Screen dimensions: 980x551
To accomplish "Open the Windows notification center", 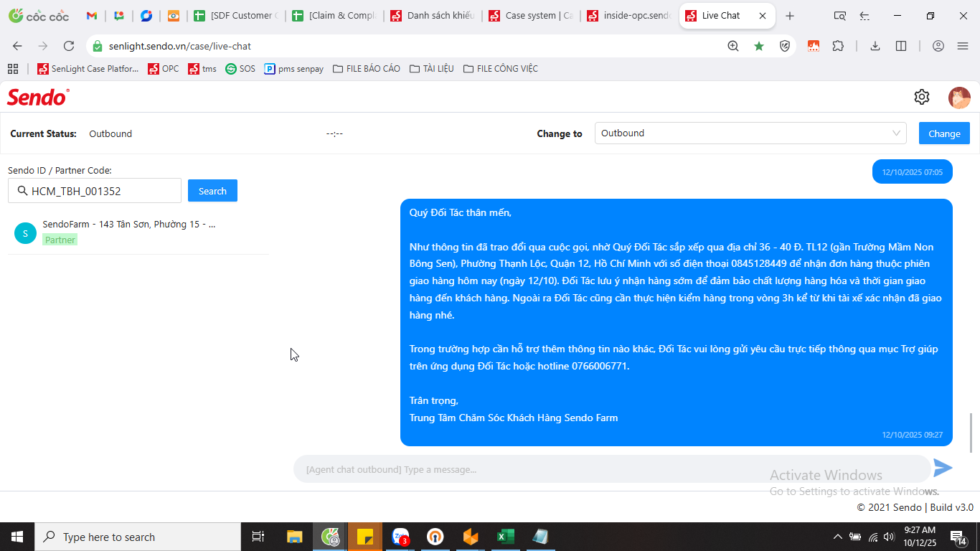I will [958, 537].
